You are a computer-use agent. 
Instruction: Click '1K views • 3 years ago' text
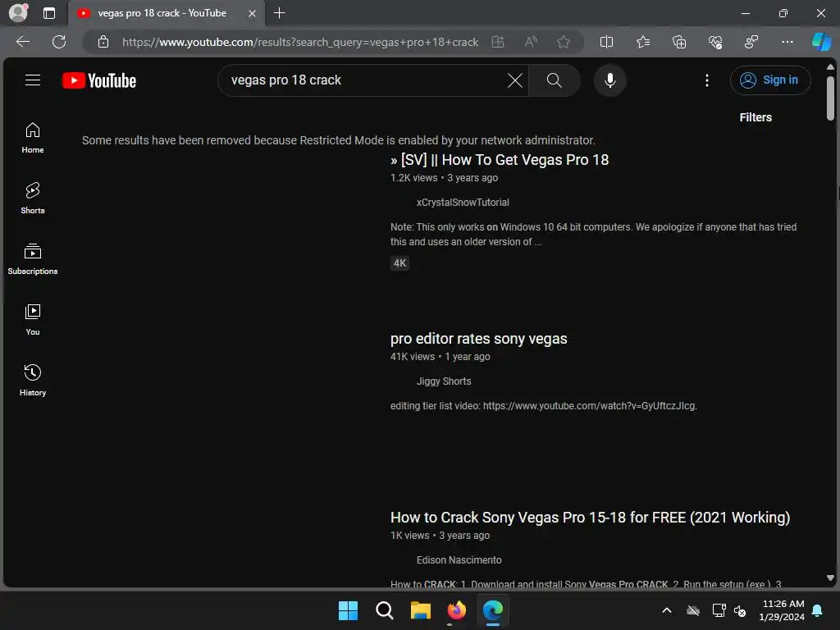(x=440, y=535)
